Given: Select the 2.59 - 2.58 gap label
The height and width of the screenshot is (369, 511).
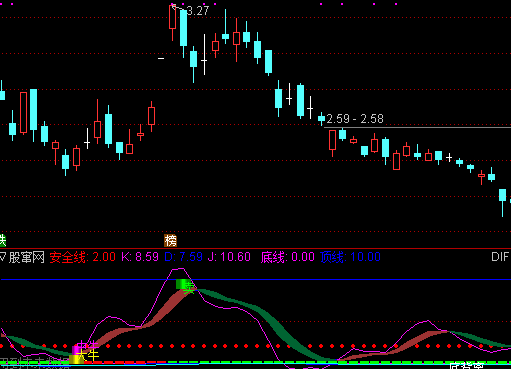Looking at the screenshot, I should [355, 119].
